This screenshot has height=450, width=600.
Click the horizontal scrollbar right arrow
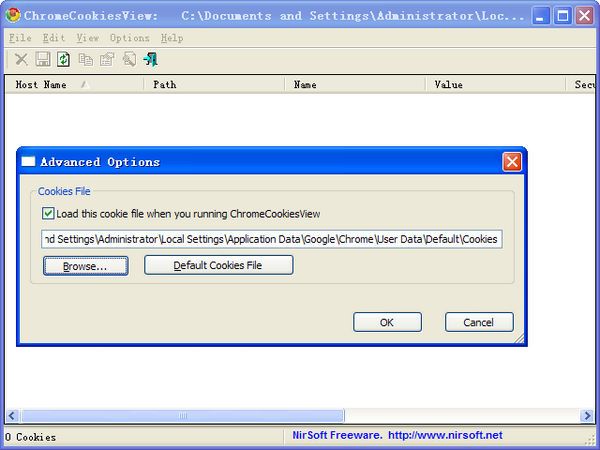[587, 415]
